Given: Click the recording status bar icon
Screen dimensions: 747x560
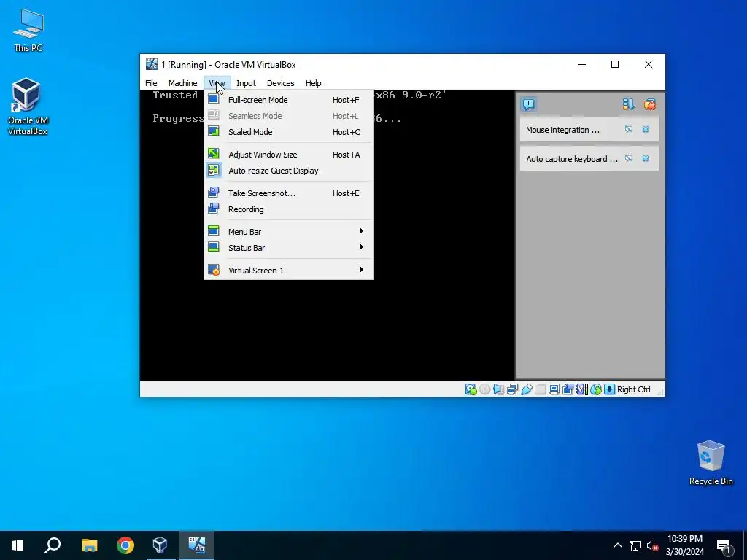Looking at the screenshot, I should tap(568, 389).
